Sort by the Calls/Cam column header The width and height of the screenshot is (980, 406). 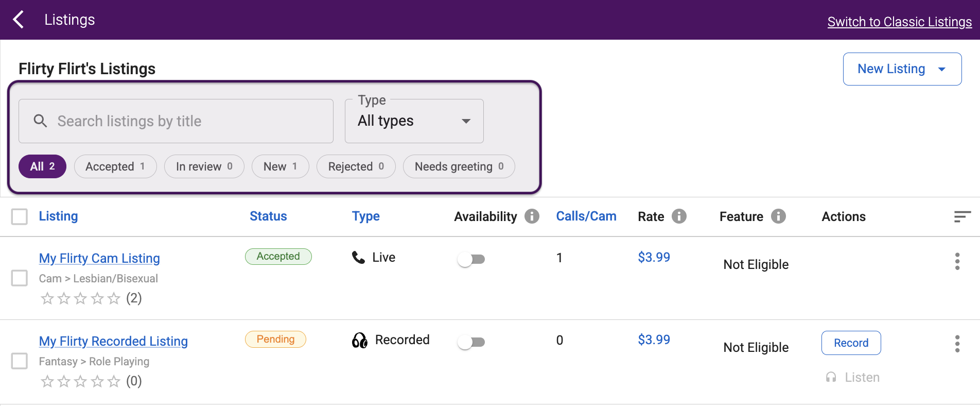(x=586, y=216)
